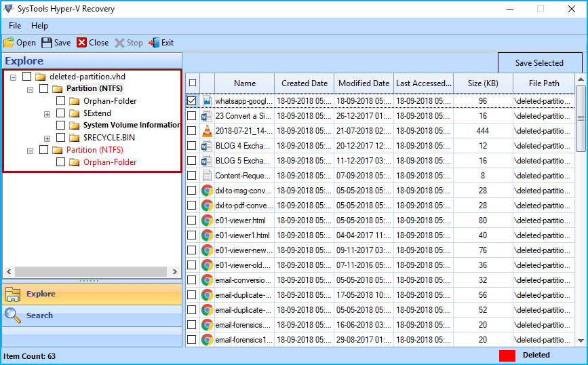The image size is (588, 365).
Task: Click the red Deleted legend color swatch
Action: [507, 355]
